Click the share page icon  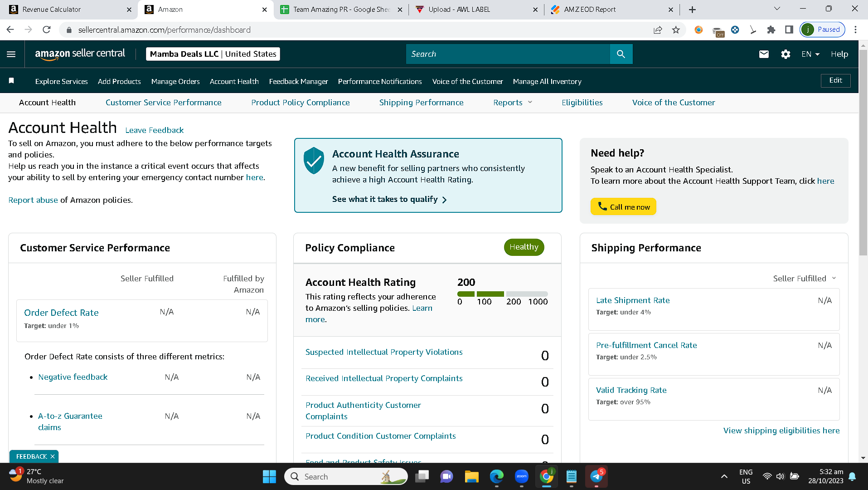[658, 29]
